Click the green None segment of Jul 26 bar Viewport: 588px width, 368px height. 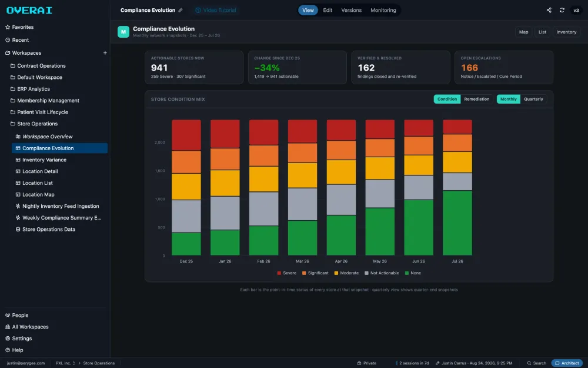[457, 223]
